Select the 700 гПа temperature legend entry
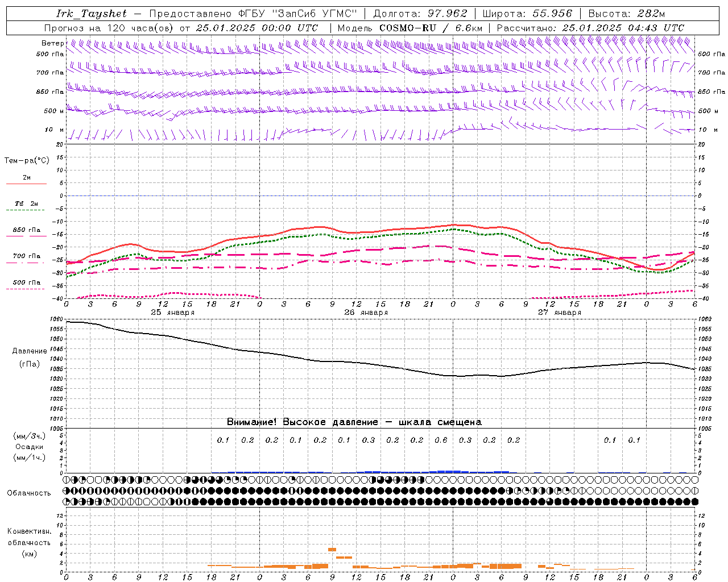The width and height of the screenshot is (728, 582). tap(26, 259)
